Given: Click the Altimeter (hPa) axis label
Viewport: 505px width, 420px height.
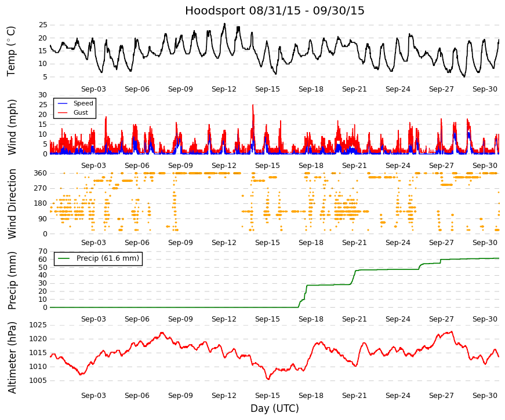Looking at the screenshot, I should [12, 357].
